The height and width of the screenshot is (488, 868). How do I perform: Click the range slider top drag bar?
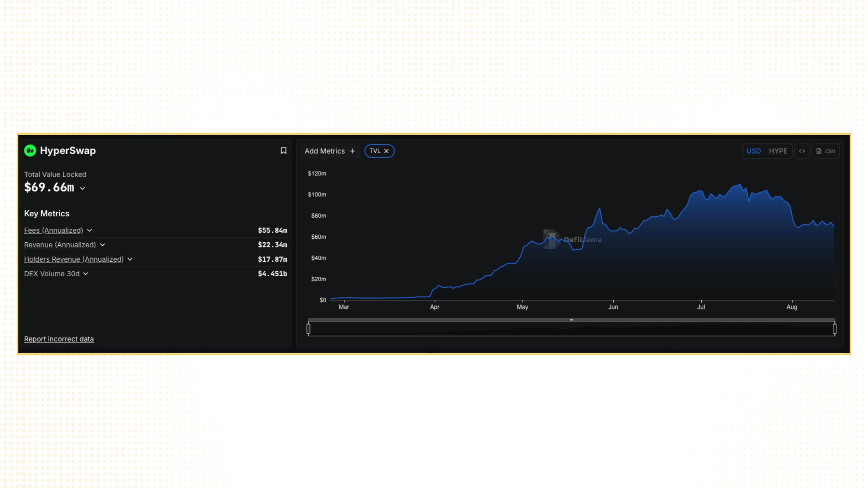pyautogui.click(x=571, y=320)
